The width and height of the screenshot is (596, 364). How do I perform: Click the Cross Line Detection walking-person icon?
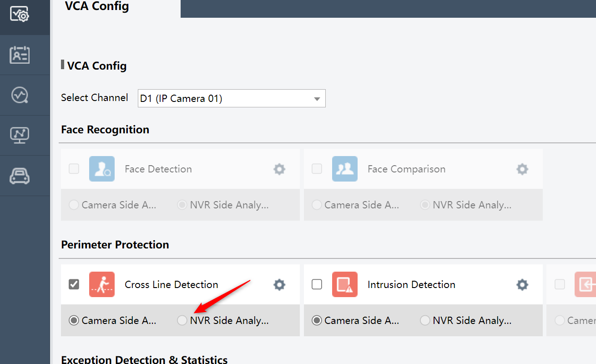tap(101, 284)
